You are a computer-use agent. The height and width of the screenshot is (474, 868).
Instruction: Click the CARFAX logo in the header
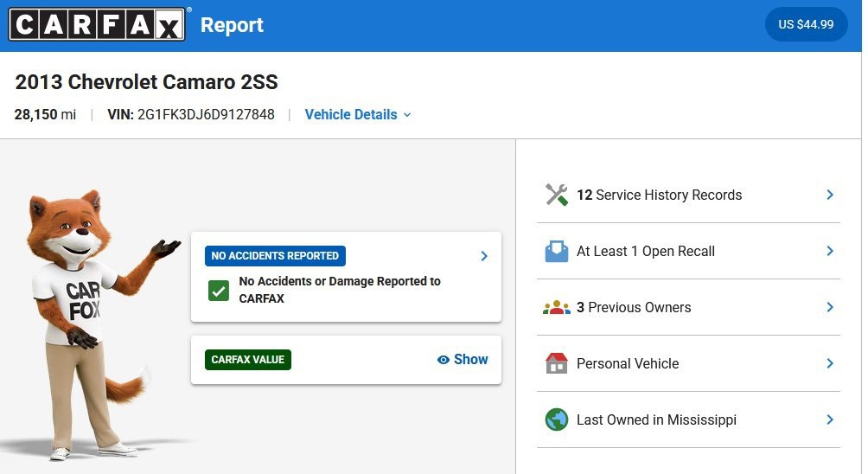click(97, 24)
